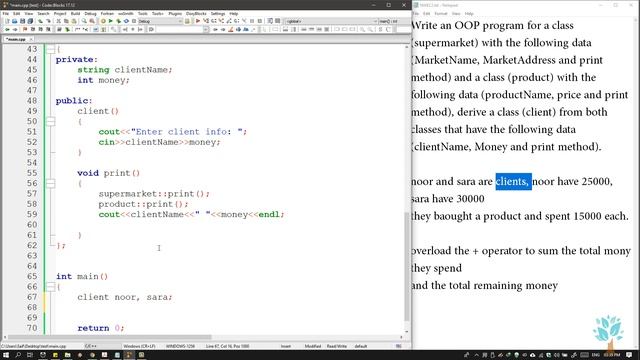640x360 pixels.
Task: Click the Open file toolbar icon
Action: pyautogui.click(x=15, y=21)
